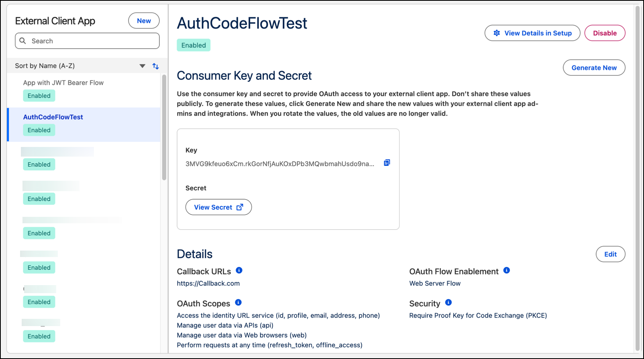The height and width of the screenshot is (359, 644).
Task: Click Manage user data via Web browsers scope
Action: [242, 335]
